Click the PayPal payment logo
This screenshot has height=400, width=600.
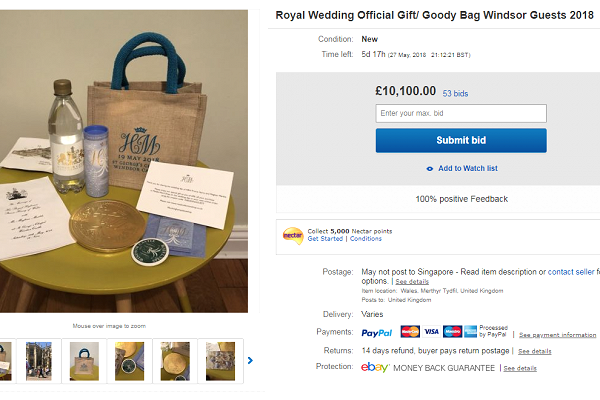tap(377, 332)
